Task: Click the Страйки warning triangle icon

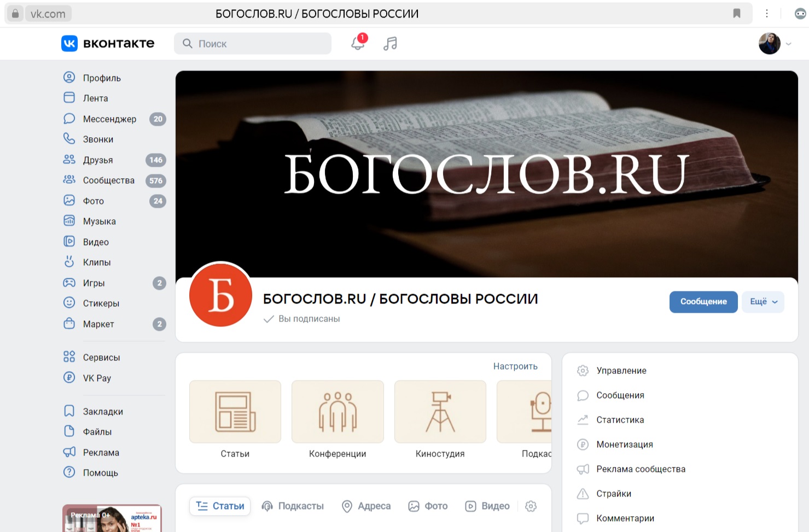Action: coord(583,494)
